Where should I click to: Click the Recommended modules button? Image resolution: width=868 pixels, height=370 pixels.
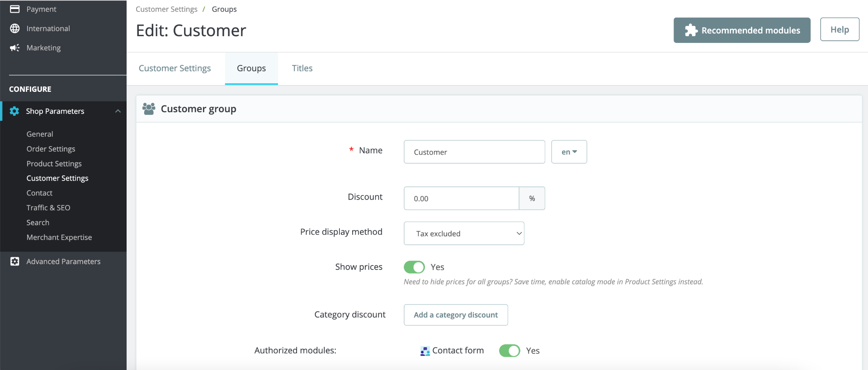point(742,30)
